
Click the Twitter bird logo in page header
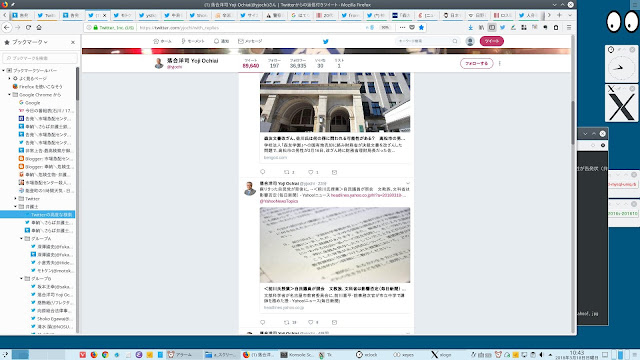[x=326, y=41]
